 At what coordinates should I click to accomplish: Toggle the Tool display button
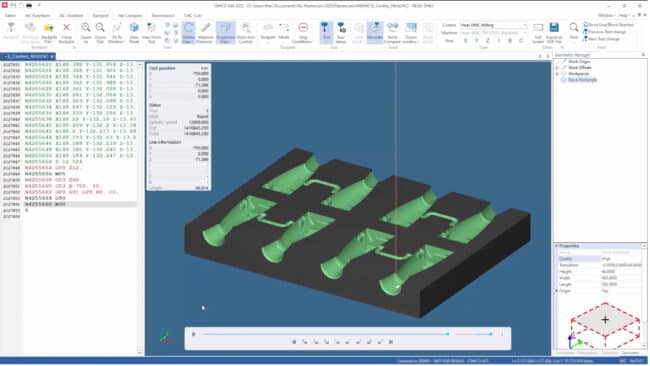[326, 32]
